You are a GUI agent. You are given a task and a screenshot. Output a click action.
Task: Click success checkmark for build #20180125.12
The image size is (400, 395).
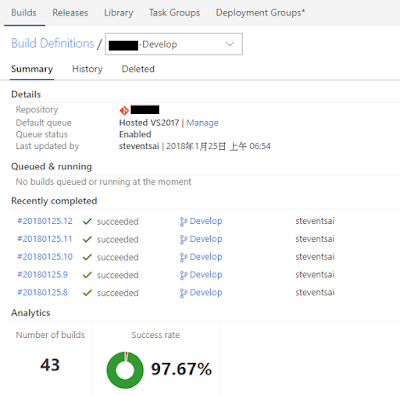[87, 222]
